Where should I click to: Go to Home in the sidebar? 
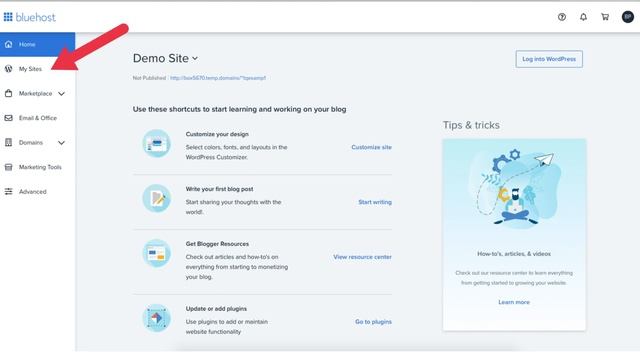pos(38,44)
